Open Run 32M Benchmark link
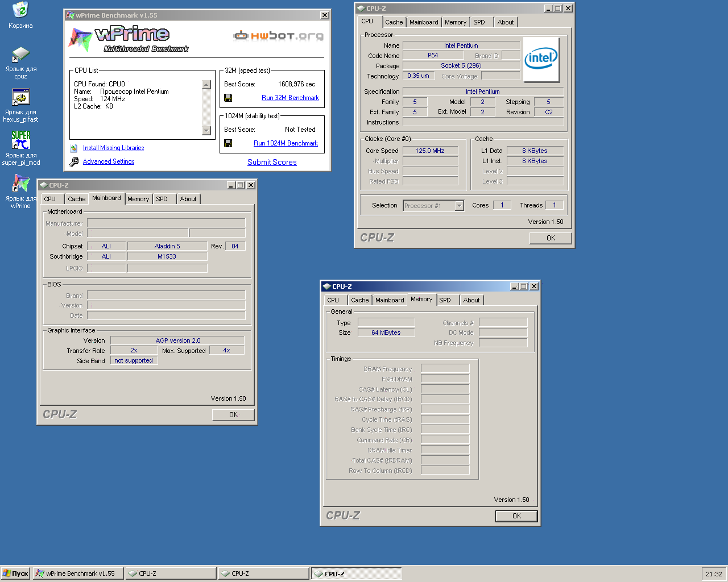Image resolution: width=728 pixels, height=582 pixels. click(290, 98)
